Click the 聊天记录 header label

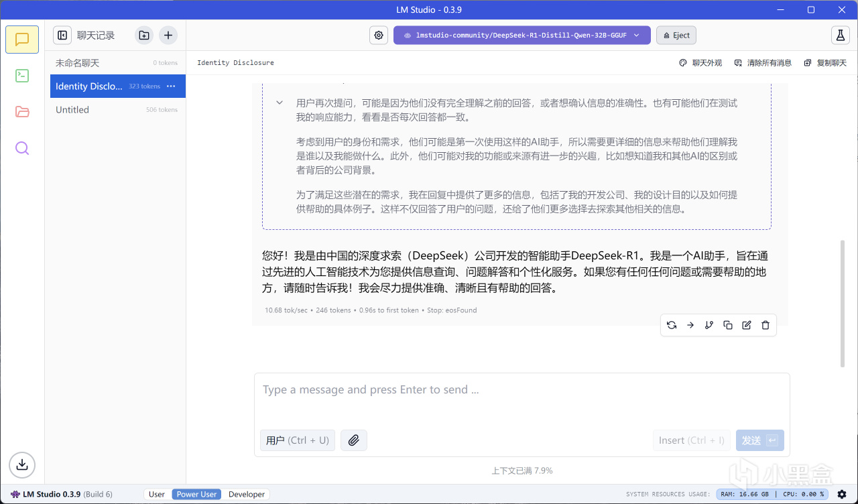[96, 36]
